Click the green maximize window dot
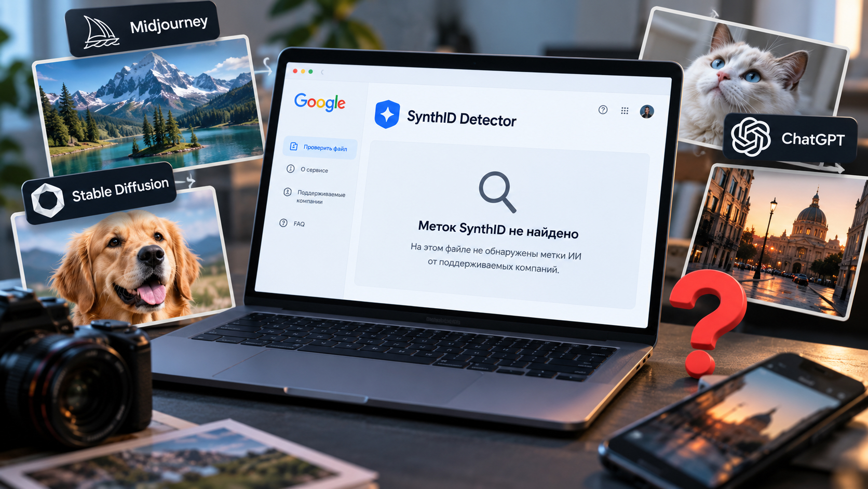Viewport: 868px width, 489px height. pos(310,72)
